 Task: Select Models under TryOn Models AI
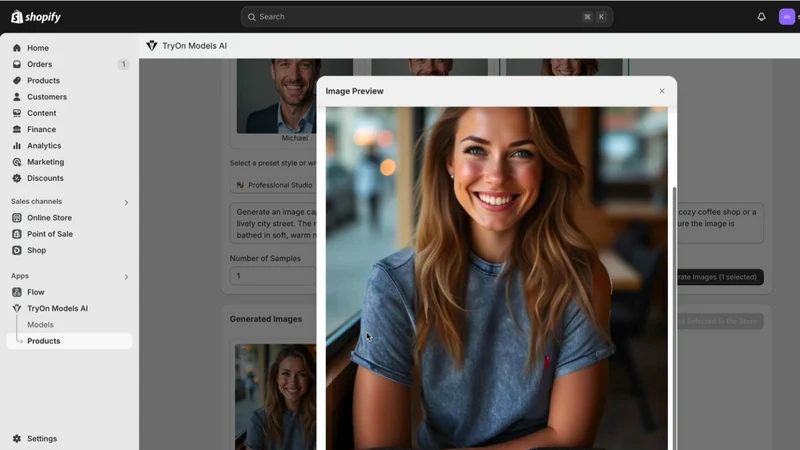click(40, 325)
